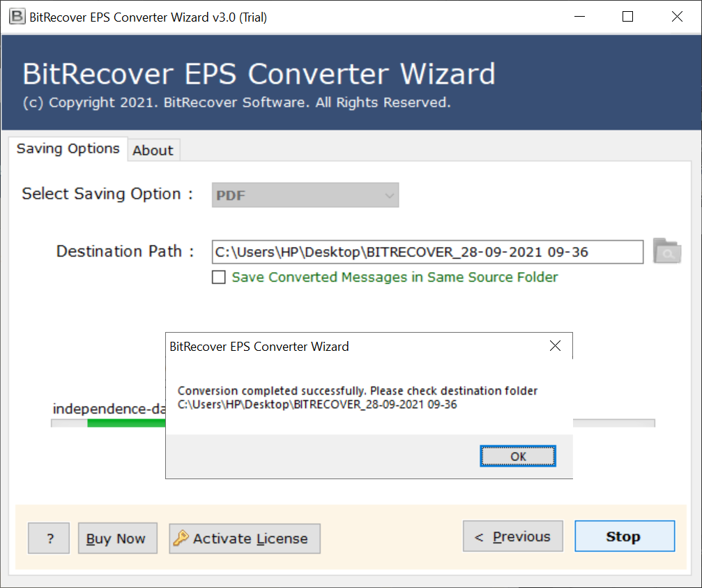Click the BitRecover EPS Converter Wizard banner heading
The image size is (702, 588).
click(259, 73)
